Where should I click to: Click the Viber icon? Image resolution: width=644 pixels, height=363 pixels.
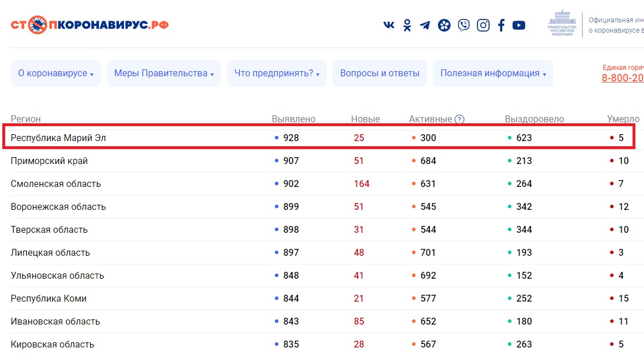click(x=464, y=25)
